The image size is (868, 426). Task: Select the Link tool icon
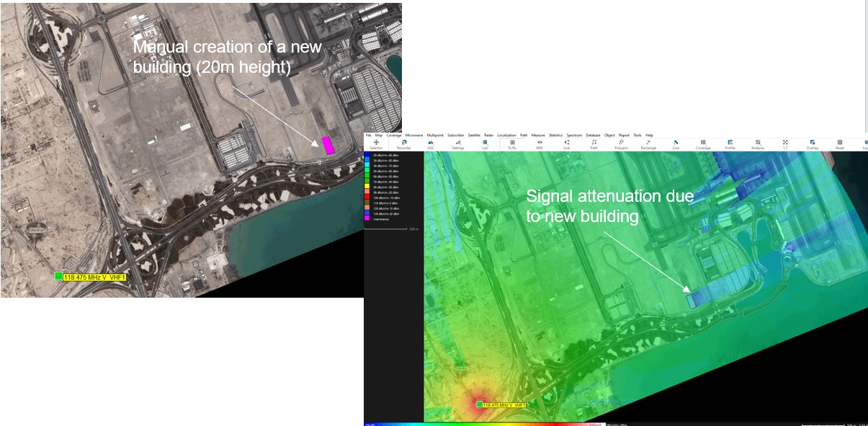coord(567,144)
